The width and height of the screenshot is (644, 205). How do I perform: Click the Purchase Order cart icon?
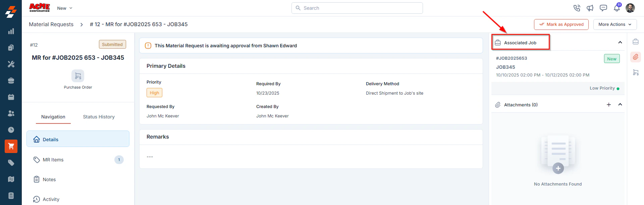click(78, 76)
